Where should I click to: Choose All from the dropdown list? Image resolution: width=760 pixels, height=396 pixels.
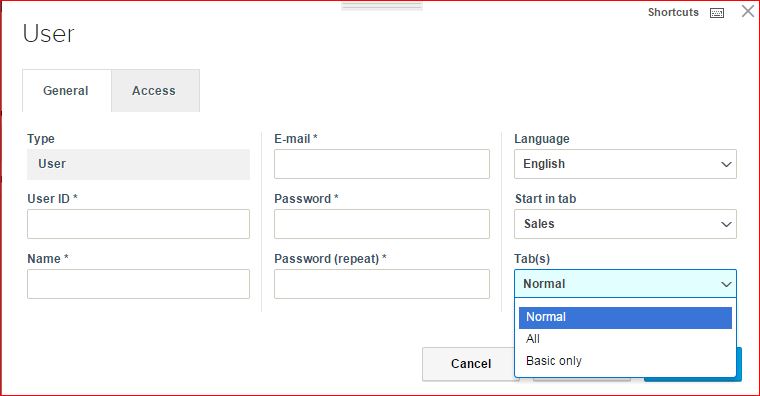(x=625, y=339)
